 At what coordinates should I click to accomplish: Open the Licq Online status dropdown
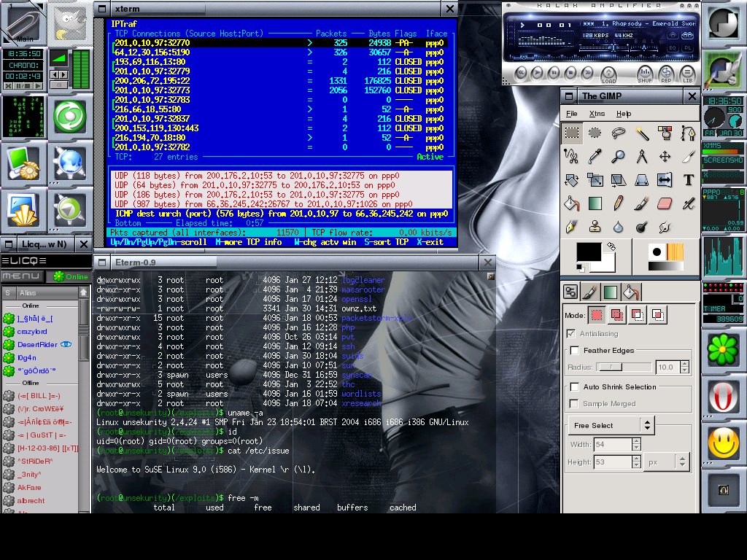click(70, 276)
